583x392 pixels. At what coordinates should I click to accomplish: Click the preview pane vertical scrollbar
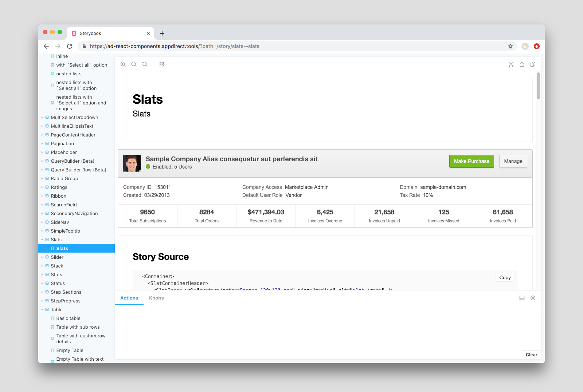click(x=539, y=86)
